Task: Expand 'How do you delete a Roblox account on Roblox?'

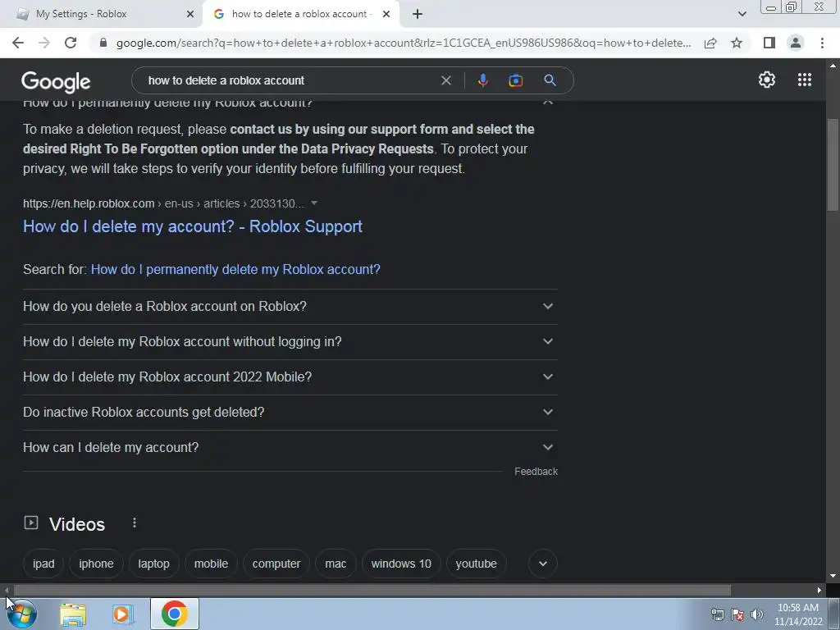Action: (290, 307)
